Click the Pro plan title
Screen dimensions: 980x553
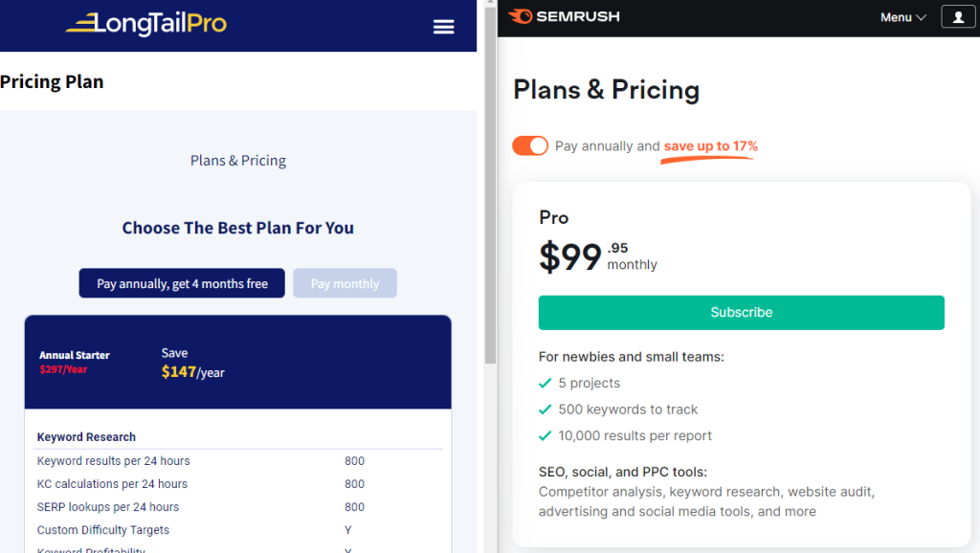(554, 217)
